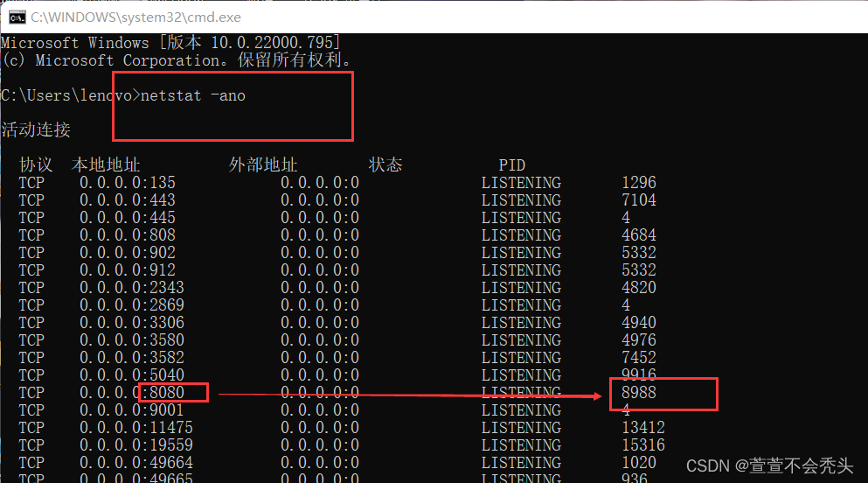Image resolution: width=868 pixels, height=483 pixels.
Task: Select the PID value 13412
Action: [643, 428]
